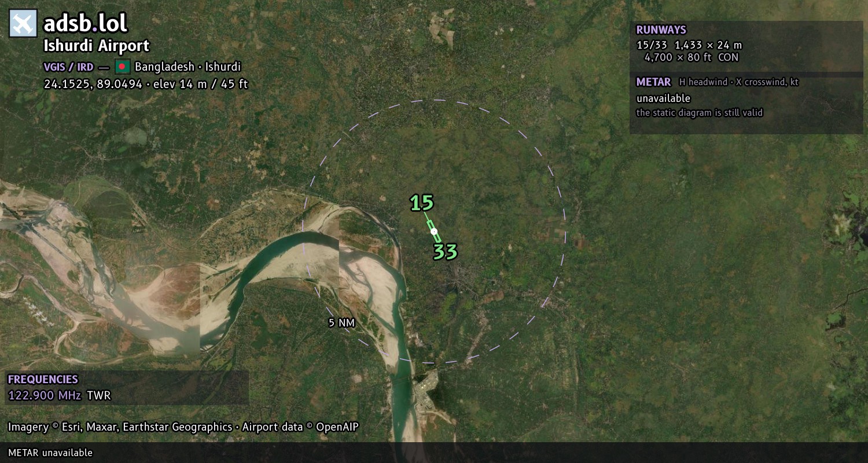Click the 15/33 1,433 × 24 m runway row
The width and height of the screenshot is (868, 463).
[689, 45]
